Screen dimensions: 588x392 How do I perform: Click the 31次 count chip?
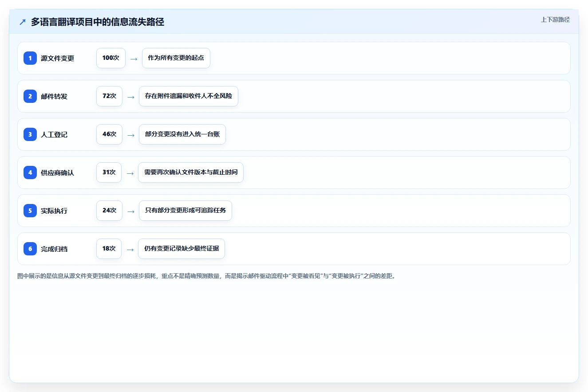pyautogui.click(x=109, y=172)
